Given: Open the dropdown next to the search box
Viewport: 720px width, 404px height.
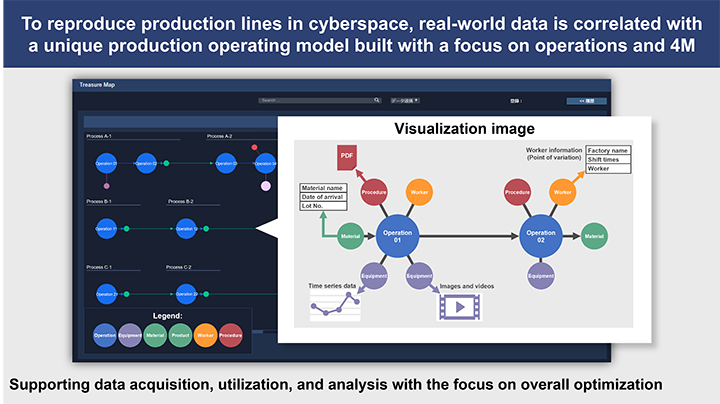Looking at the screenshot, I should [405, 101].
